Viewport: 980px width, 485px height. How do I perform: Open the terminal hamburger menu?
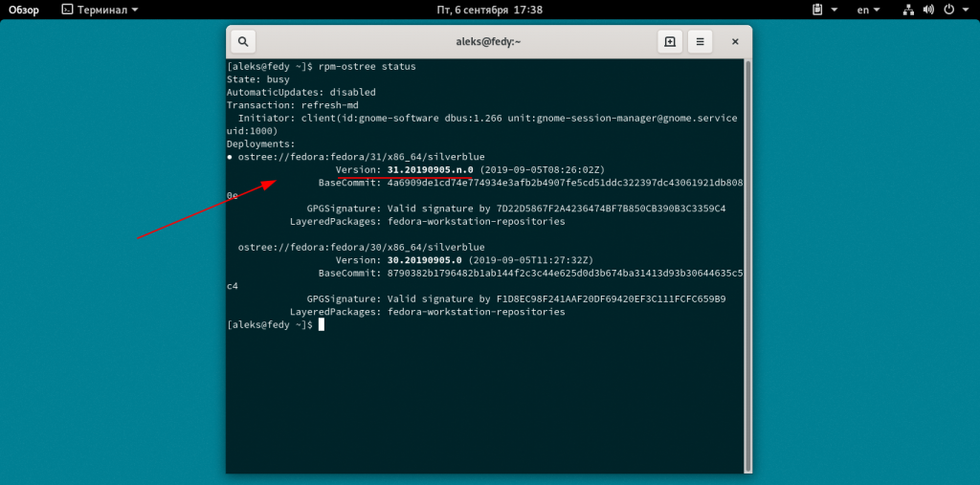701,42
